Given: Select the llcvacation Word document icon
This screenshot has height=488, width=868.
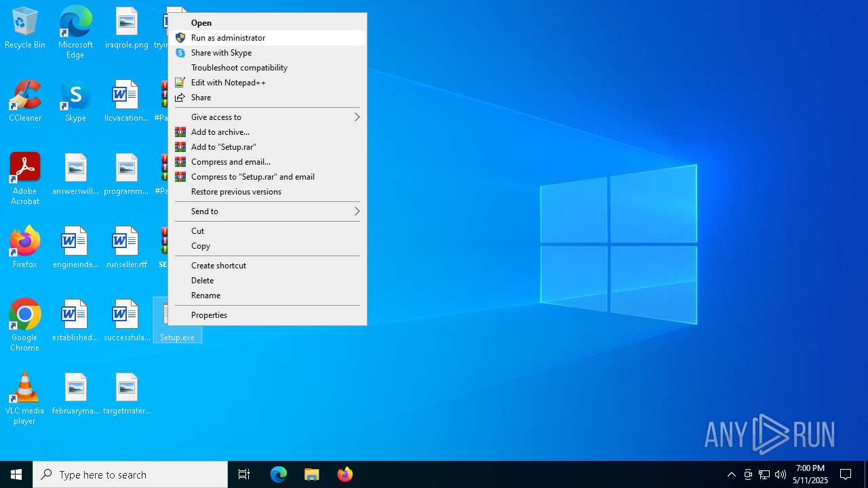Looking at the screenshot, I should point(127,102).
